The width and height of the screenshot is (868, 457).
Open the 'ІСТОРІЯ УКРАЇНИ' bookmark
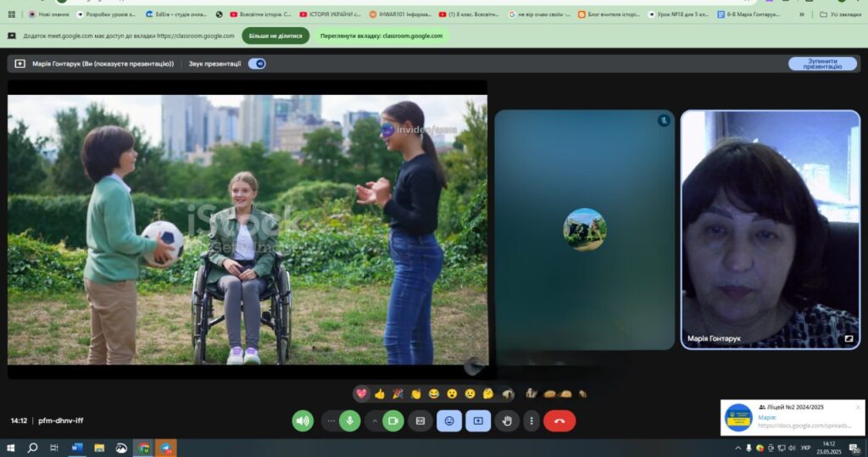tap(330, 14)
